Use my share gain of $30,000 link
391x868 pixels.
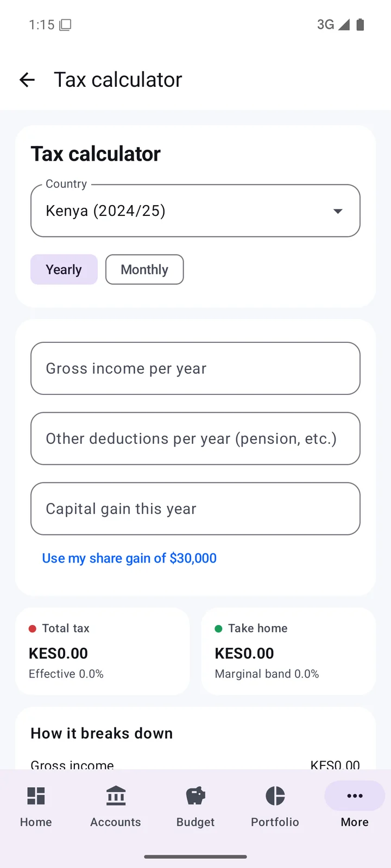[x=129, y=558]
